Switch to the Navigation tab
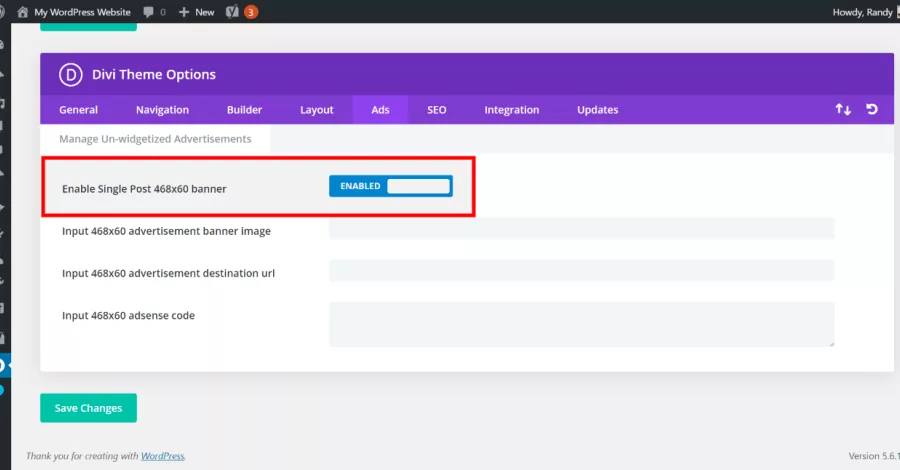Screen dimensions: 900x470 point(162,110)
